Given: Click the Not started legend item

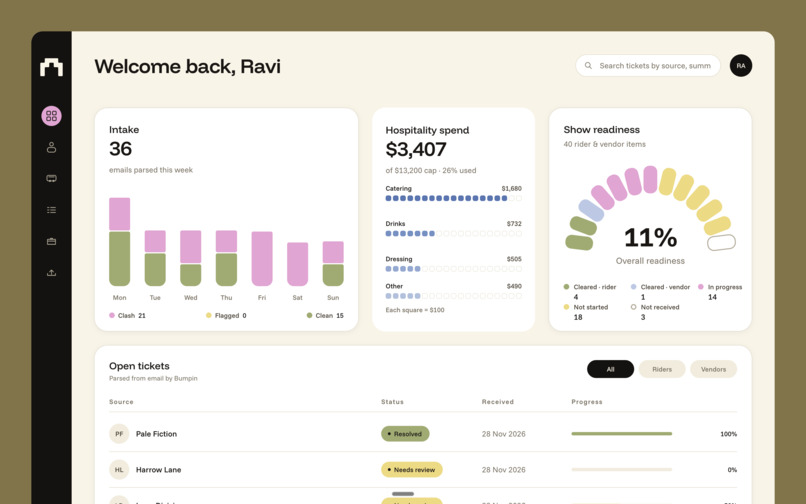Looking at the screenshot, I should 585,312.
